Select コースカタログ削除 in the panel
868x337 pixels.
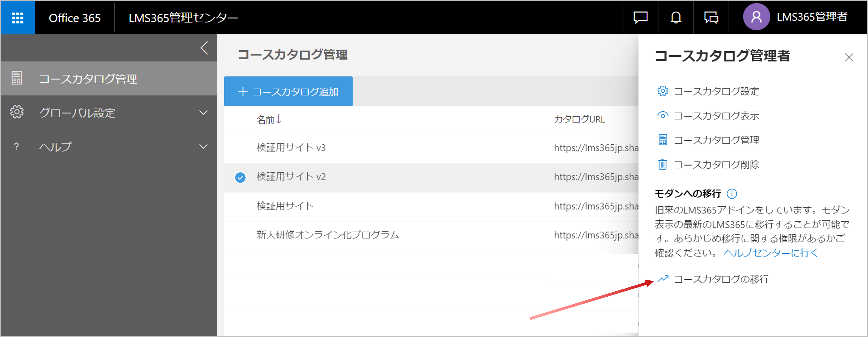coord(716,165)
